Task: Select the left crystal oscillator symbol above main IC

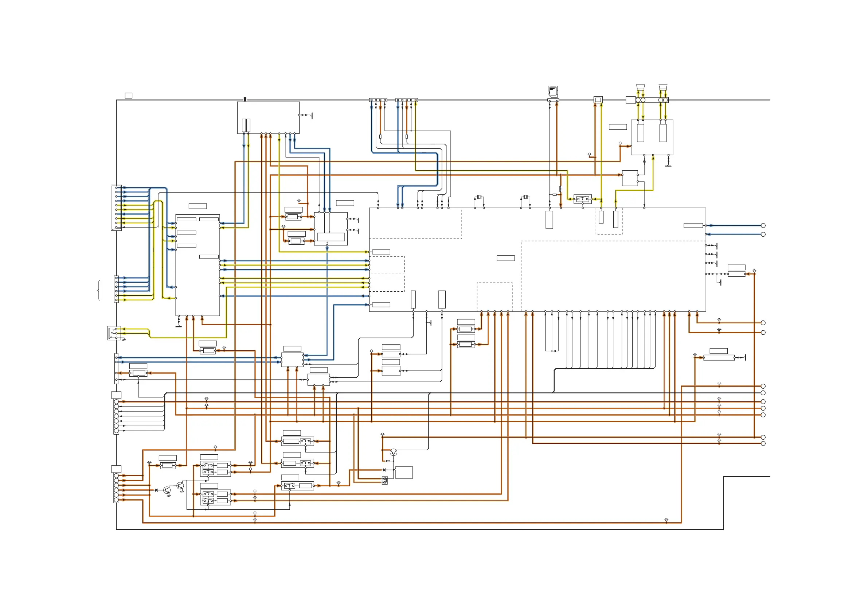Action: pyautogui.click(x=479, y=197)
